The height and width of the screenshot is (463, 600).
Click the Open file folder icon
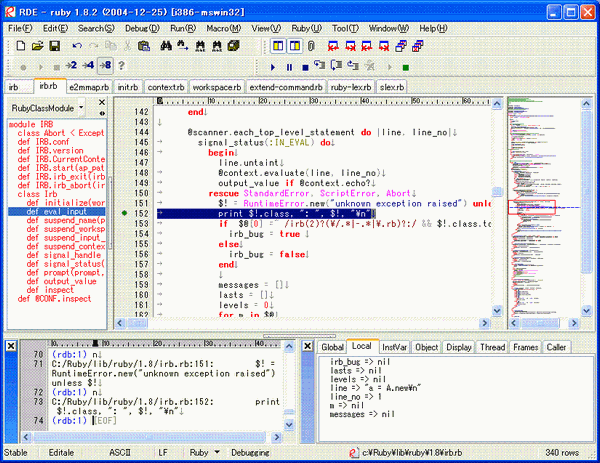pos(38,46)
